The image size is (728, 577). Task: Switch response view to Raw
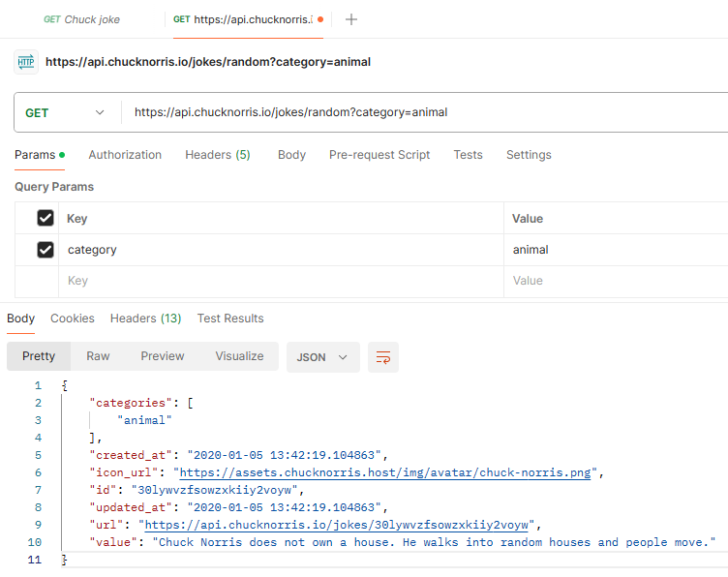pyautogui.click(x=98, y=356)
